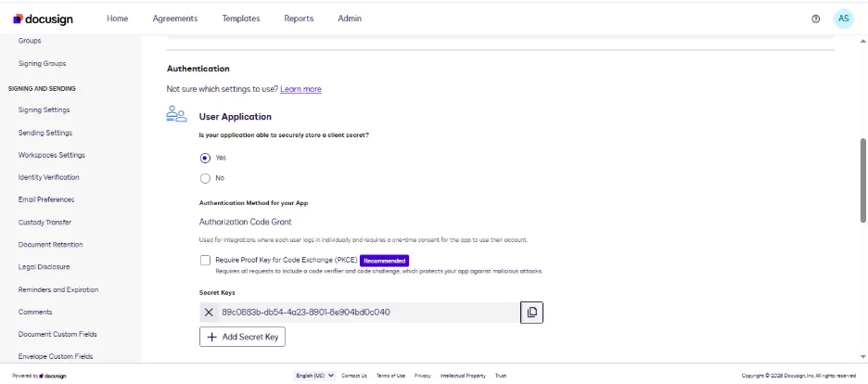This screenshot has height=384, width=868.
Task: Open the Trust footer link
Action: pos(501,376)
